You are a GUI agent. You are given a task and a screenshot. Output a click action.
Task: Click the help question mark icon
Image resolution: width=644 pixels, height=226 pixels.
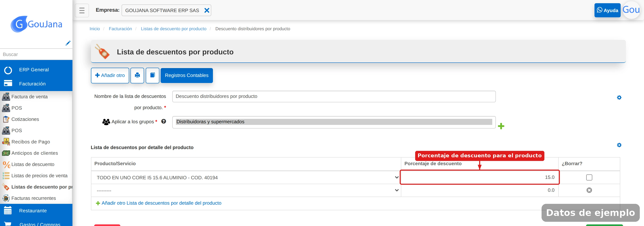(x=163, y=121)
